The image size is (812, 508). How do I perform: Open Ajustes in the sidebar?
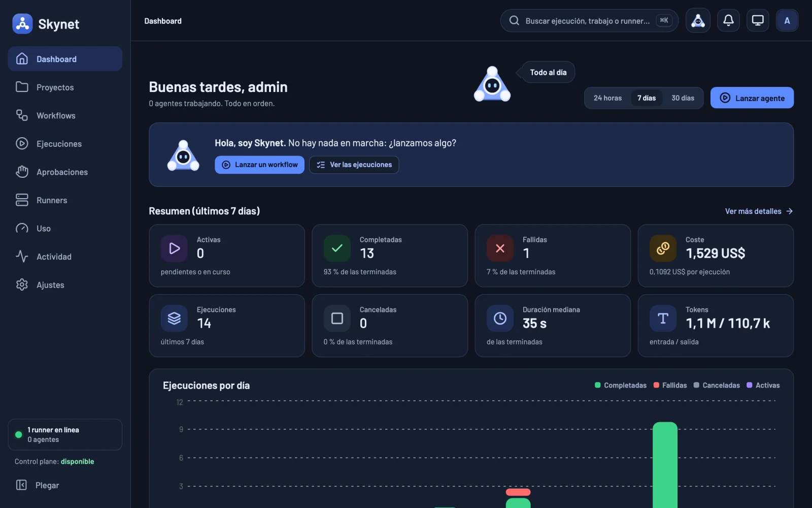[x=65, y=284]
